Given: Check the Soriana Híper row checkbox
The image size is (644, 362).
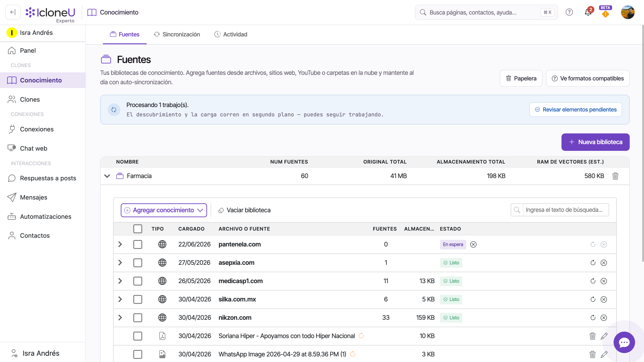Looking at the screenshot, I should (138, 336).
